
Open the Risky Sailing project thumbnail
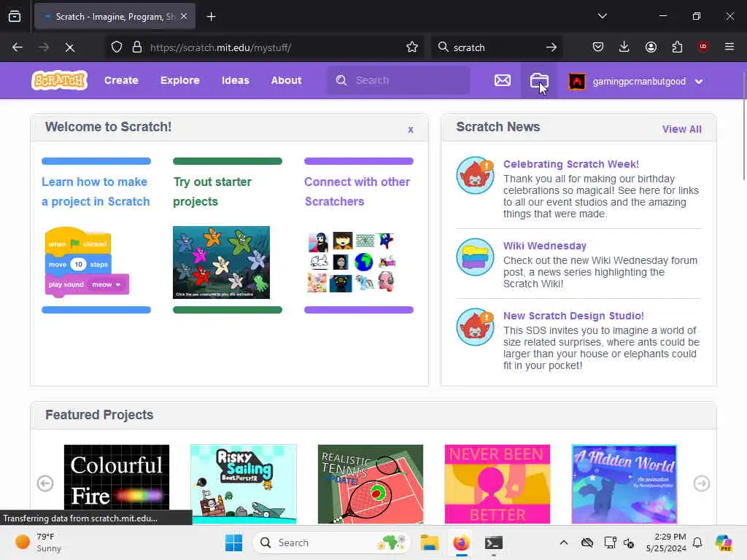(244, 484)
